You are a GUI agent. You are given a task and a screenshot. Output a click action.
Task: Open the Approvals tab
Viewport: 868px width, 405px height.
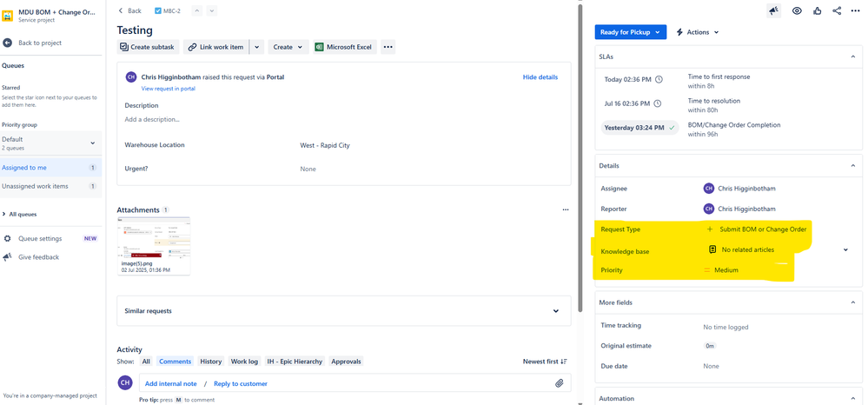point(346,362)
